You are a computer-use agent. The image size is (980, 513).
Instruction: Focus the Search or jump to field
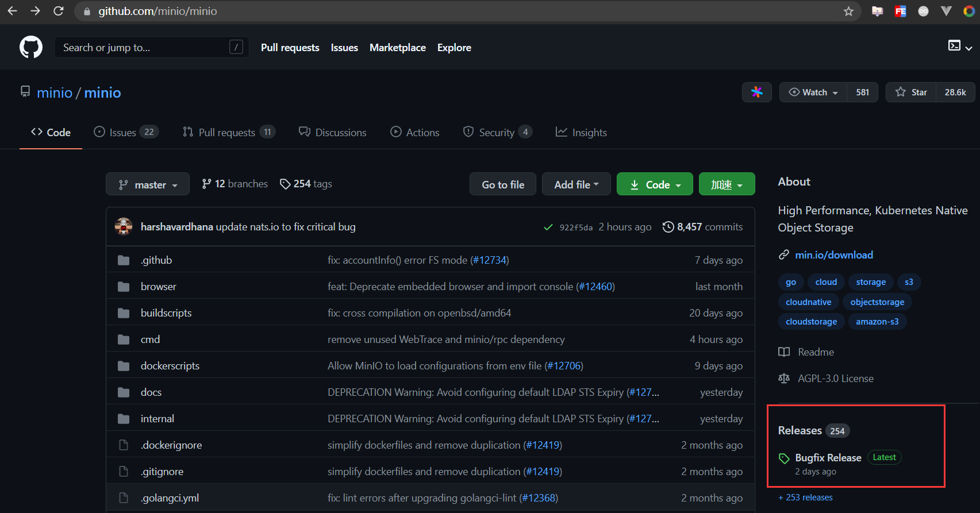coord(152,47)
